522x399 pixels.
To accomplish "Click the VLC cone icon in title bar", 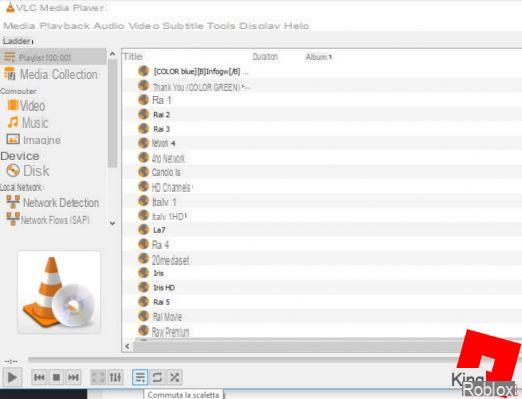I will [10, 7].
